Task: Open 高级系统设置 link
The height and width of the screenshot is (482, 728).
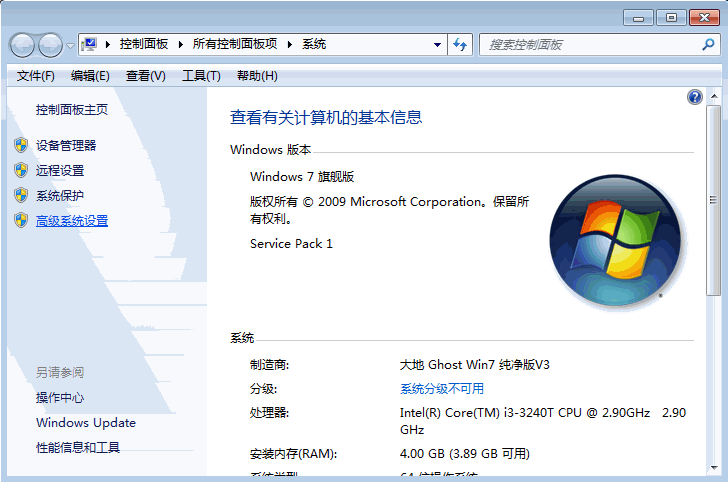Action: [x=72, y=221]
